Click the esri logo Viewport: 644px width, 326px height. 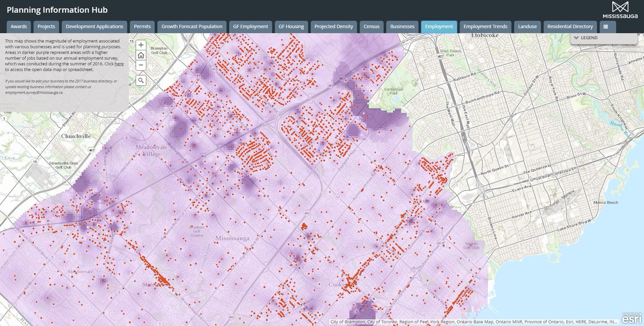coord(631,318)
